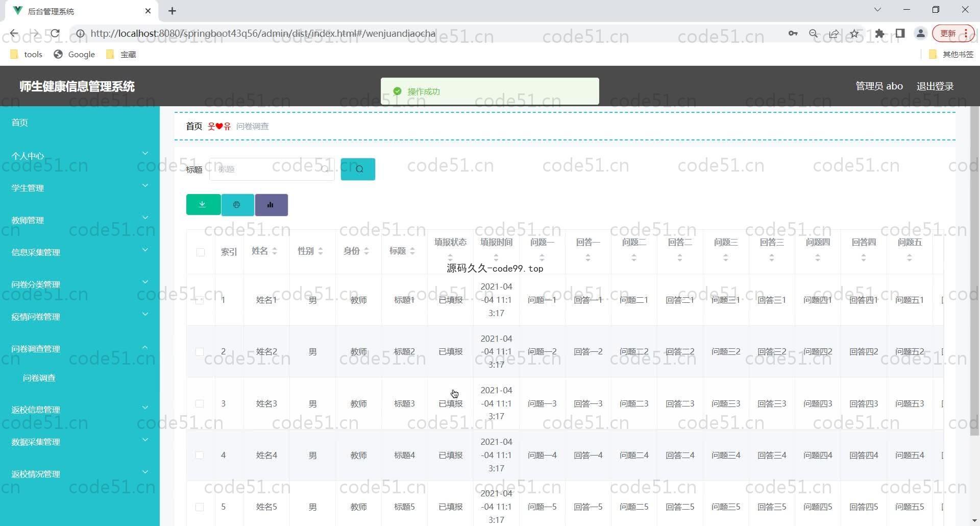Viewport: 980px width, 526px height.
Task: Click the browser back arrow
Action: 14,34
